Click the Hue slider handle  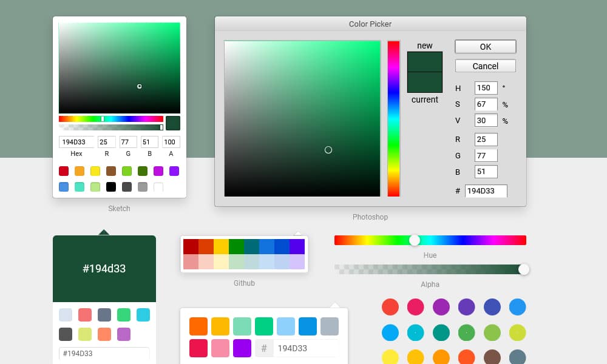415,240
